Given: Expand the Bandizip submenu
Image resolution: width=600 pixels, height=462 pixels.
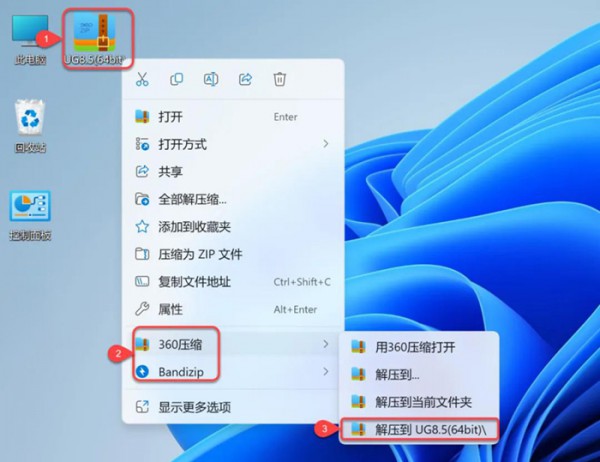Looking at the screenshot, I should tap(233, 372).
